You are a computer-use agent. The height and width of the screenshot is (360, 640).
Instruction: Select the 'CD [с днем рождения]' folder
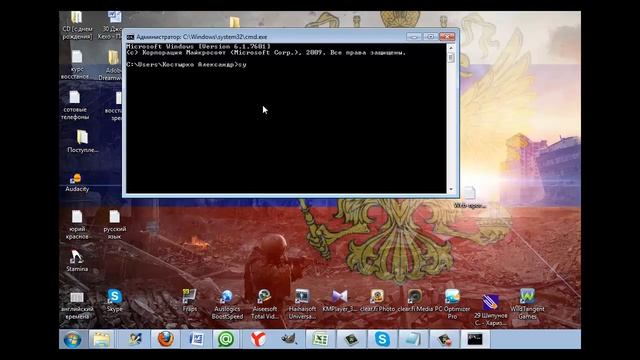pos(77,25)
